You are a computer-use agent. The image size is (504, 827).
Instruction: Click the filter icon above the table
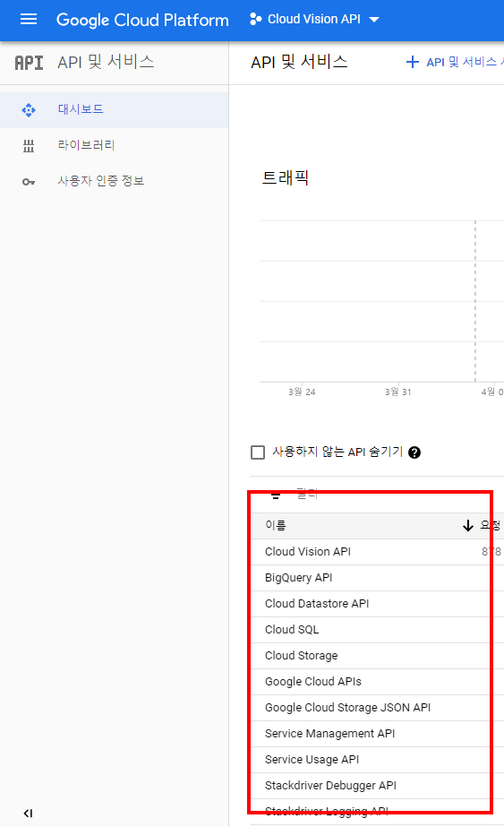click(x=275, y=495)
